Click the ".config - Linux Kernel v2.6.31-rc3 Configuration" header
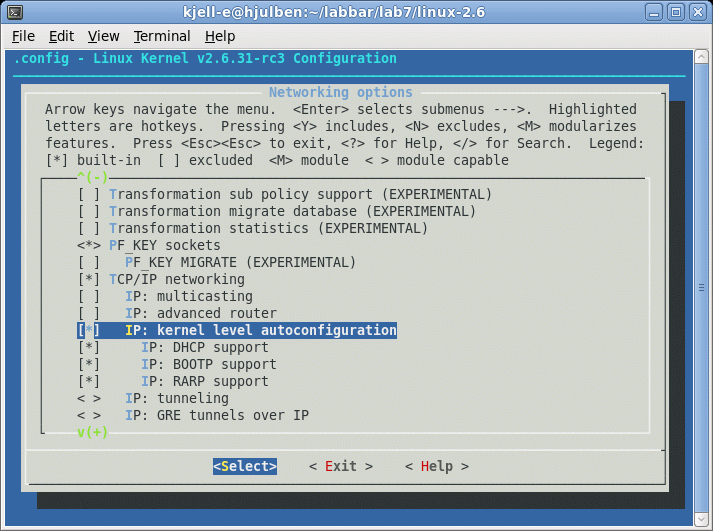The width and height of the screenshot is (713, 531). pyautogui.click(x=205, y=59)
